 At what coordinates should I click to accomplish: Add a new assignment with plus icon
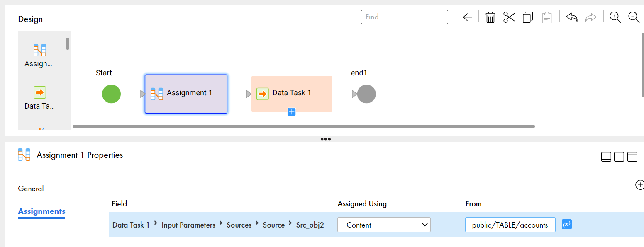click(640, 185)
